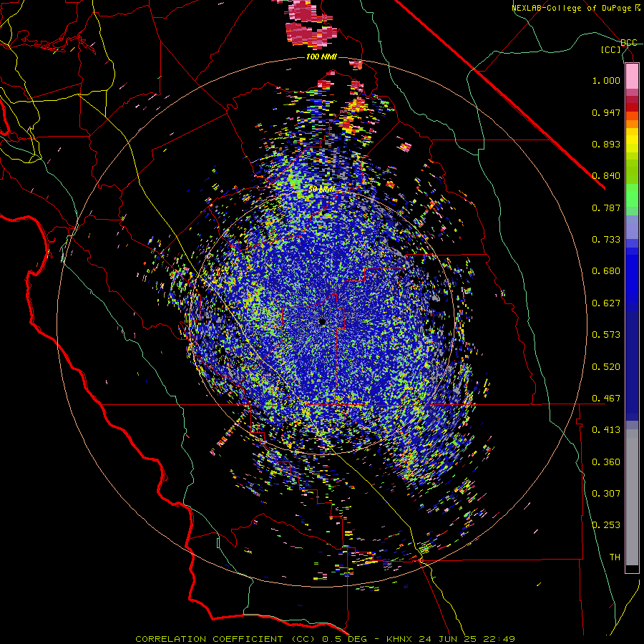The image size is (644, 644).
Task: Click the 50 NMI range ring label
Action: click(321, 190)
